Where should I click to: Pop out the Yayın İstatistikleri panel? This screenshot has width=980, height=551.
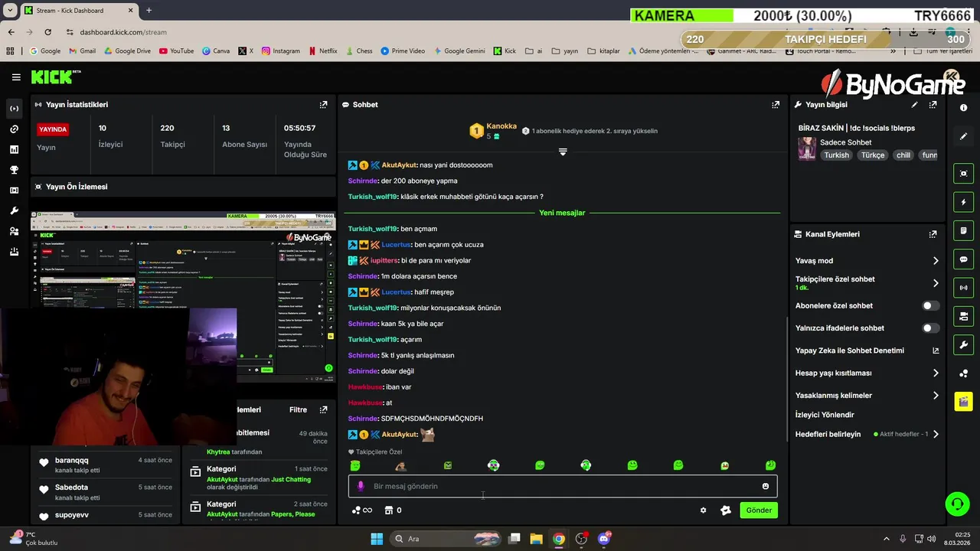coord(323,105)
